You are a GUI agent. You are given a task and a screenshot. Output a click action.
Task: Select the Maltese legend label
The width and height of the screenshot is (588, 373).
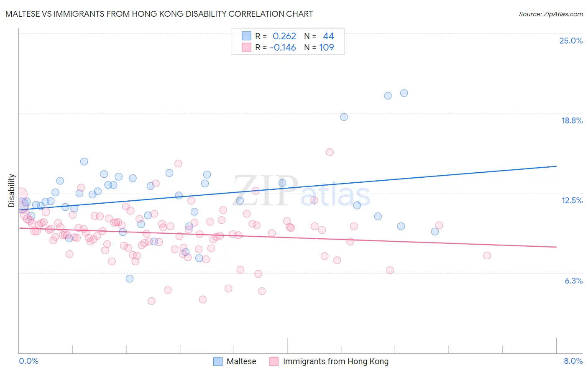click(241, 361)
